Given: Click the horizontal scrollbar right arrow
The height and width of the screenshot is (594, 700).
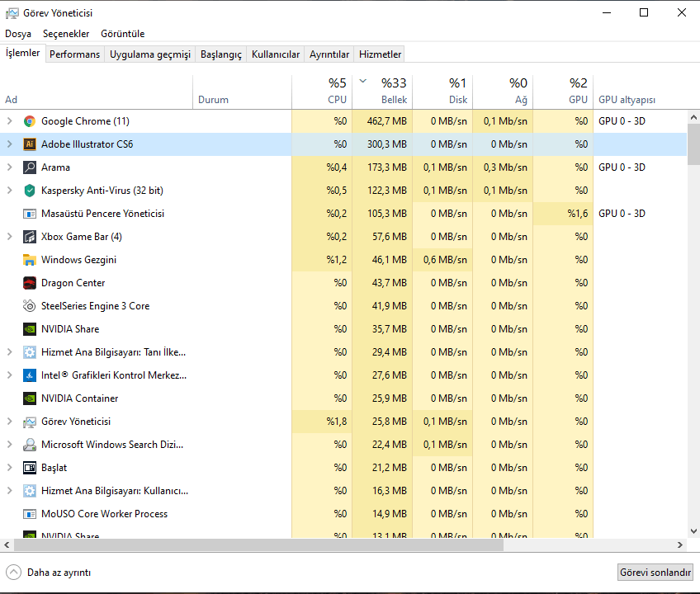Looking at the screenshot, I should click(680, 544).
